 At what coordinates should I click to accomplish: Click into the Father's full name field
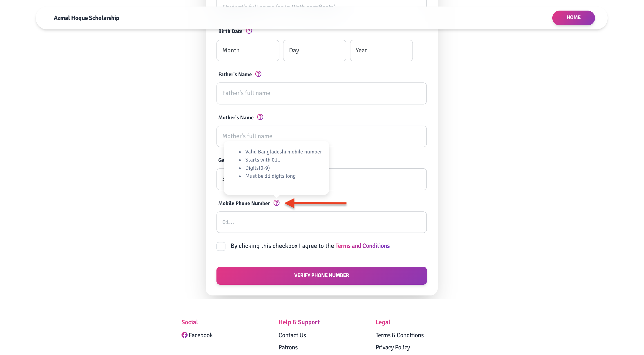321,93
